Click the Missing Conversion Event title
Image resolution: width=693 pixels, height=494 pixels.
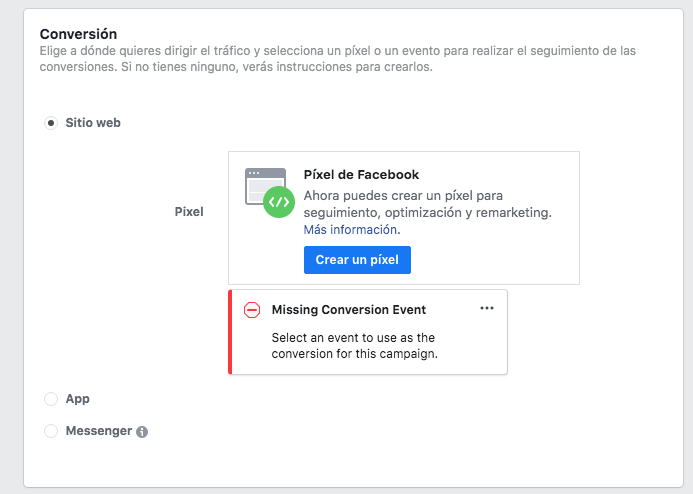click(349, 310)
